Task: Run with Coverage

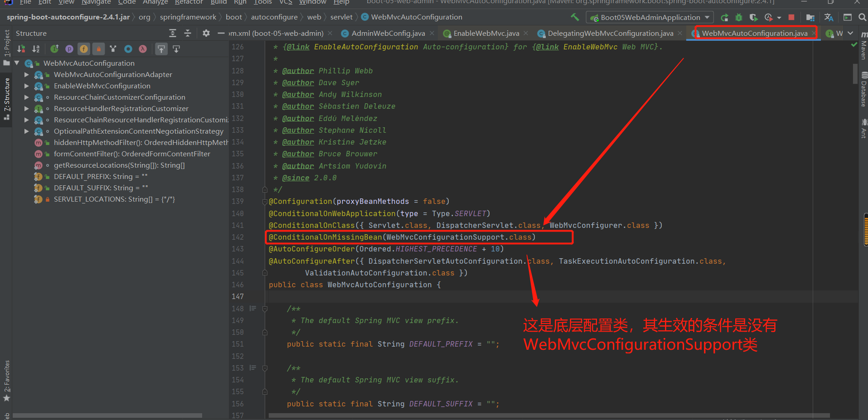Action: [753, 17]
